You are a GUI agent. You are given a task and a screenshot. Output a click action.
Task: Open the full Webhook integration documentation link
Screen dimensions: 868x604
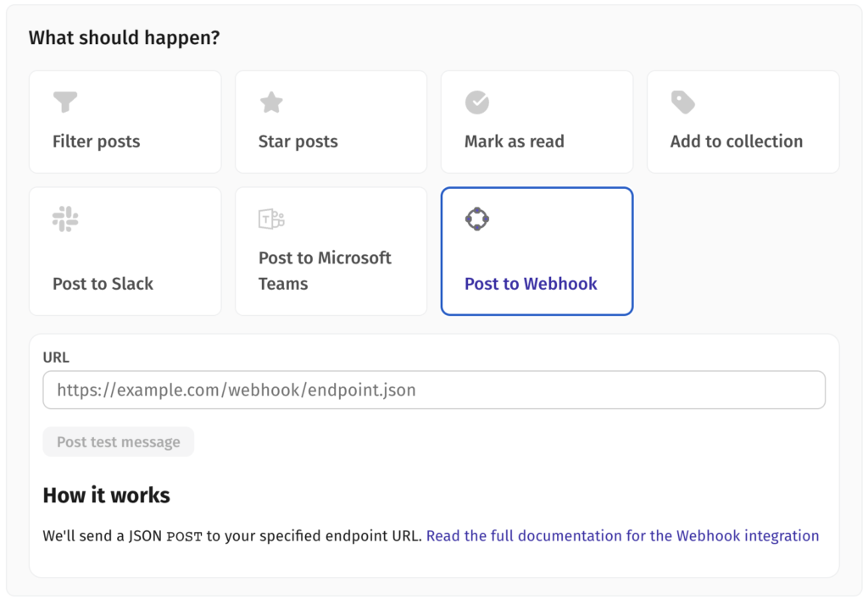(x=623, y=536)
